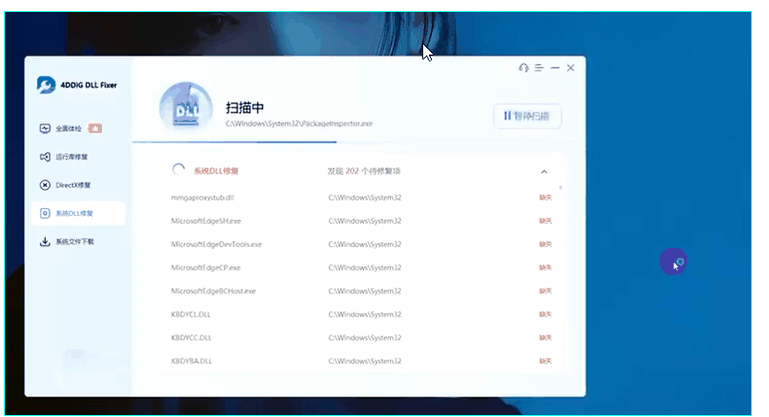Open the hamburger menu in title bar

(x=539, y=68)
